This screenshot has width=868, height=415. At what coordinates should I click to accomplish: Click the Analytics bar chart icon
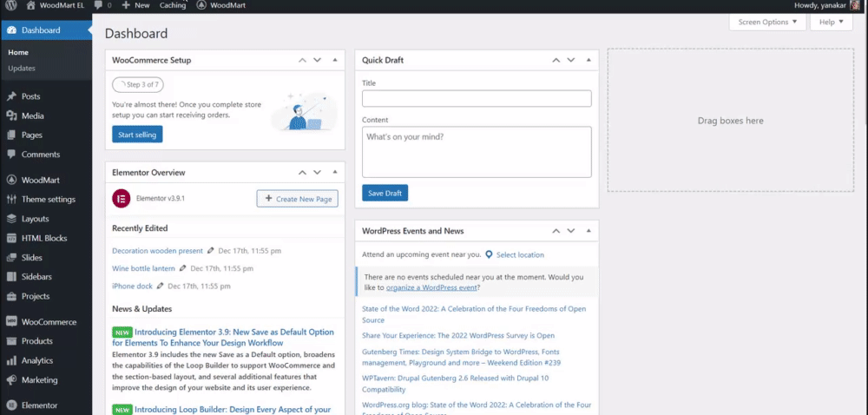[x=11, y=360]
